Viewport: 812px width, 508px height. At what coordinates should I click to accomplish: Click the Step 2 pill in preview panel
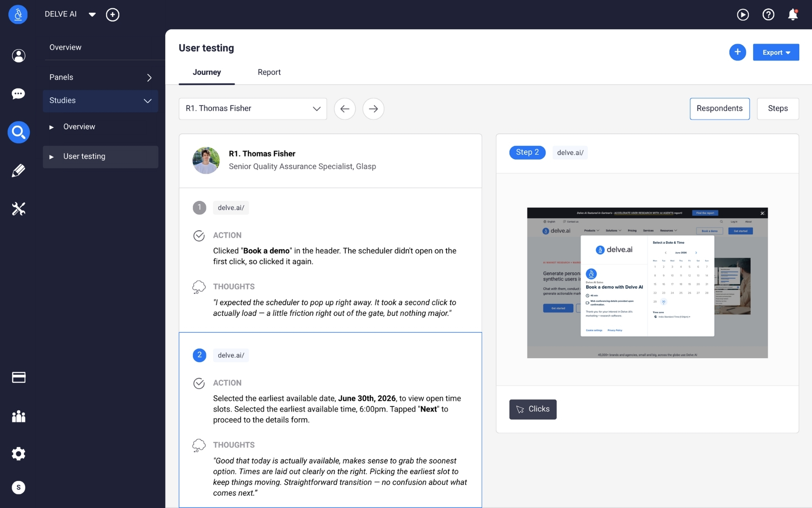[x=527, y=152]
